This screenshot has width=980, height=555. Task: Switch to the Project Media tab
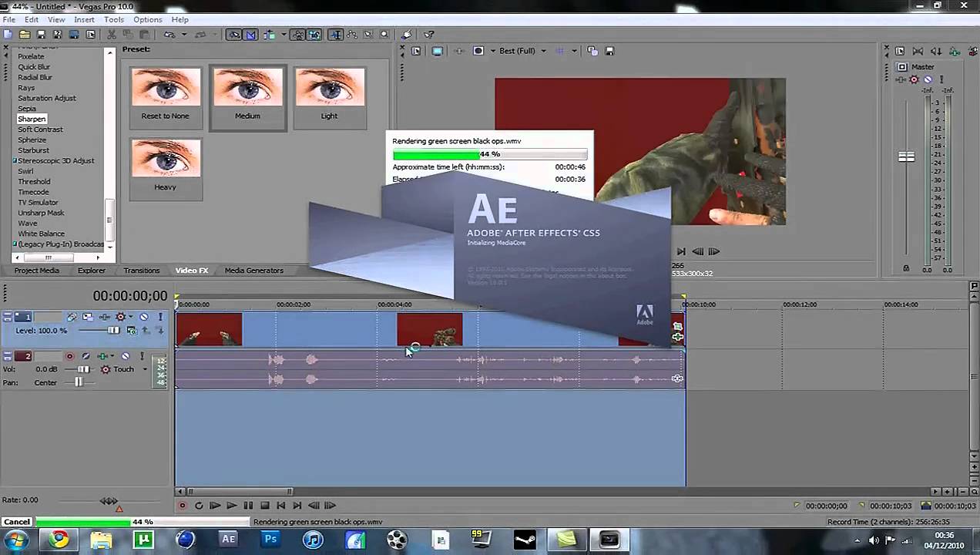36,271
